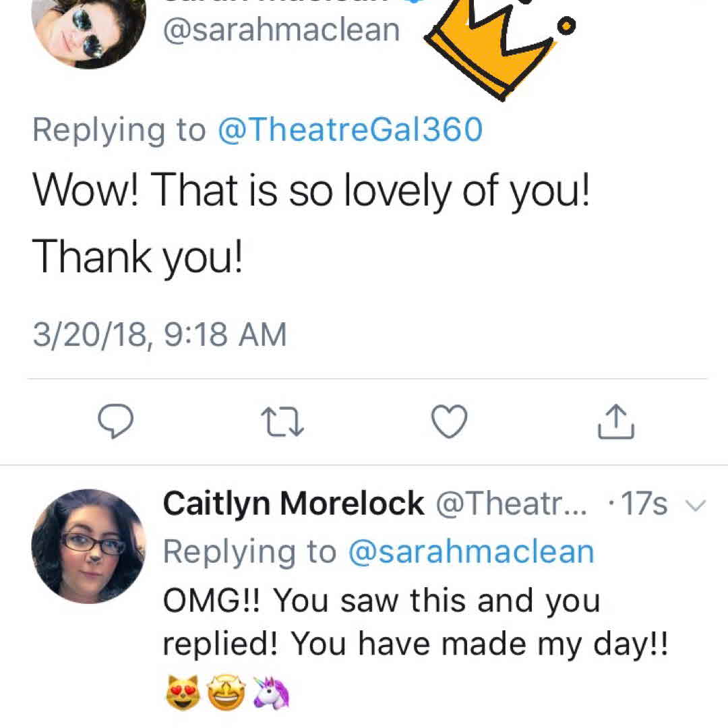Open the @TheatreGal360 profile link

pyautogui.click(x=349, y=129)
